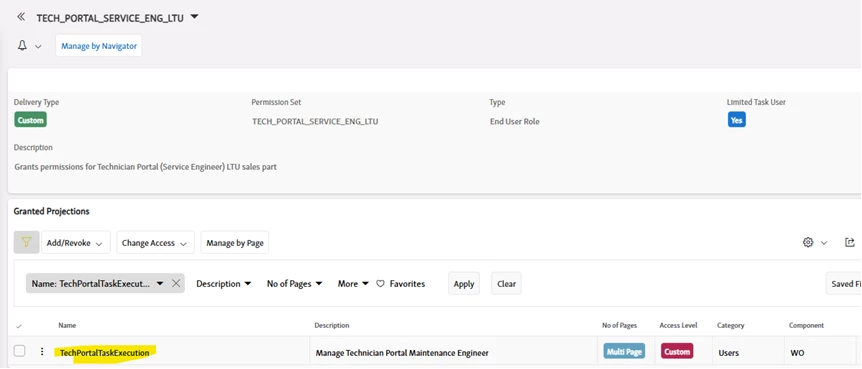This screenshot has width=862, height=369.
Task: Sort by the Name column header
Action: [x=67, y=326]
